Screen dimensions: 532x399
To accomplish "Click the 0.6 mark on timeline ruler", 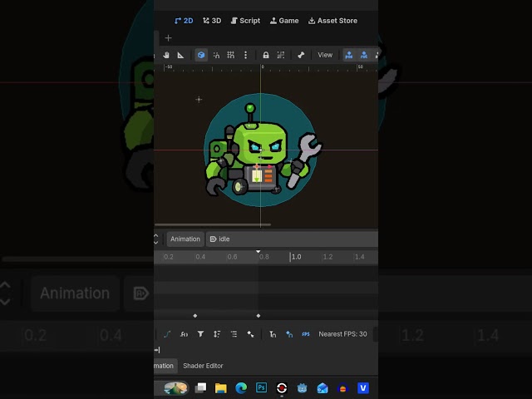I will click(x=232, y=257).
